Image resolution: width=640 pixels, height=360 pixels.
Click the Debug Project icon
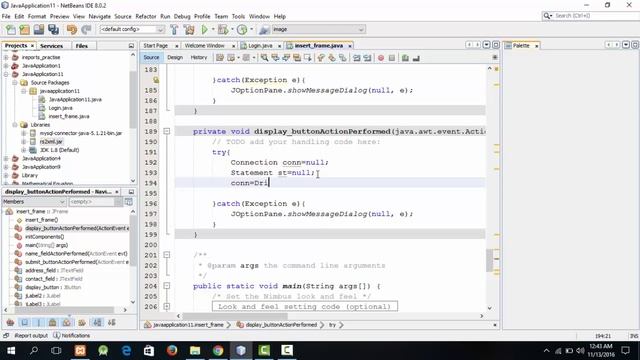223,29
